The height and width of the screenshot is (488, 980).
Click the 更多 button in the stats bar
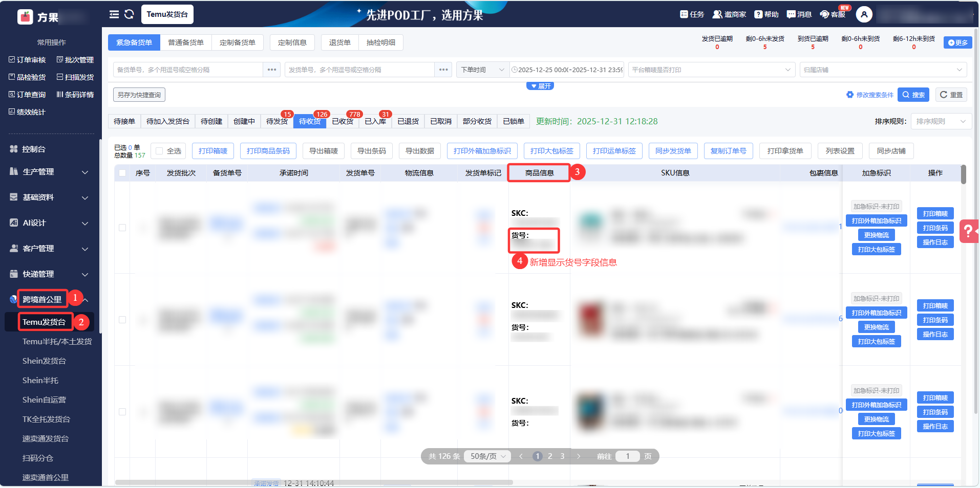[958, 42]
